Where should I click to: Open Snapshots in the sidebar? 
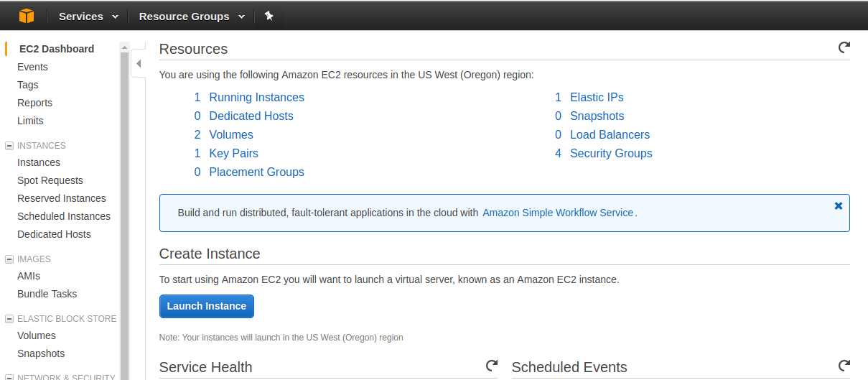(41, 353)
